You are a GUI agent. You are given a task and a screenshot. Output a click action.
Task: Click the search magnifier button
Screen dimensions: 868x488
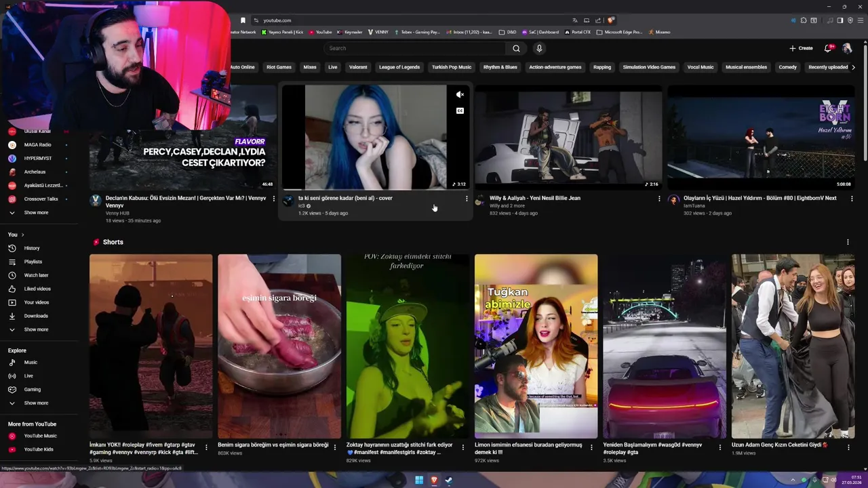(x=516, y=48)
